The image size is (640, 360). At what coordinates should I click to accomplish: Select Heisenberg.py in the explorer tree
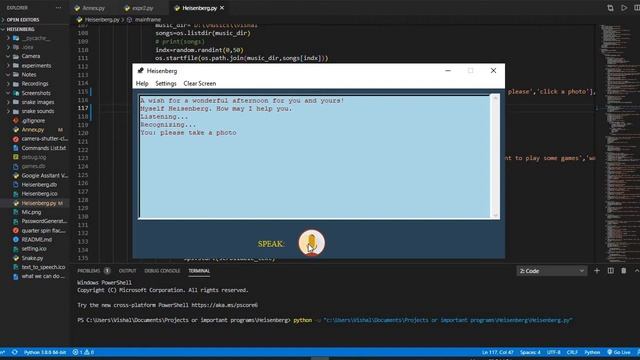39,203
